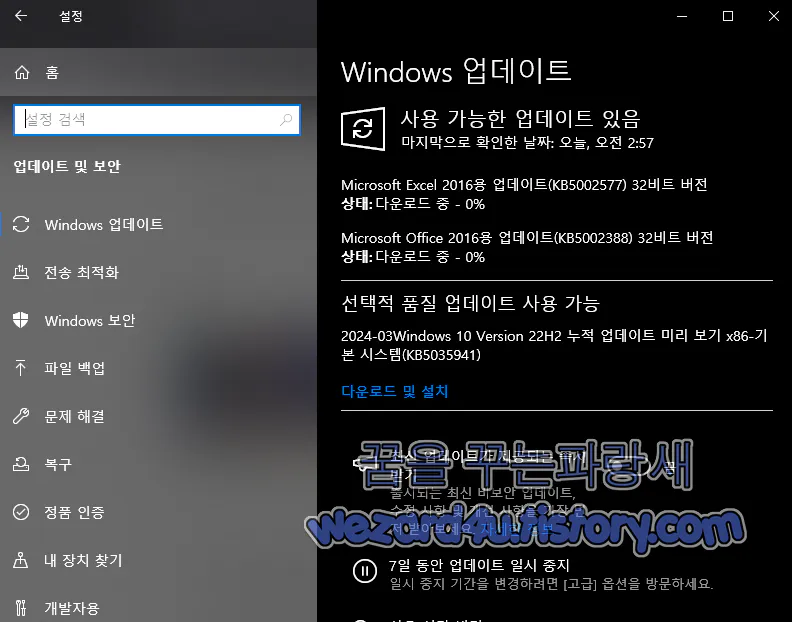Select the 개발자용 tools icon
The width and height of the screenshot is (792, 622).
pos(21,607)
